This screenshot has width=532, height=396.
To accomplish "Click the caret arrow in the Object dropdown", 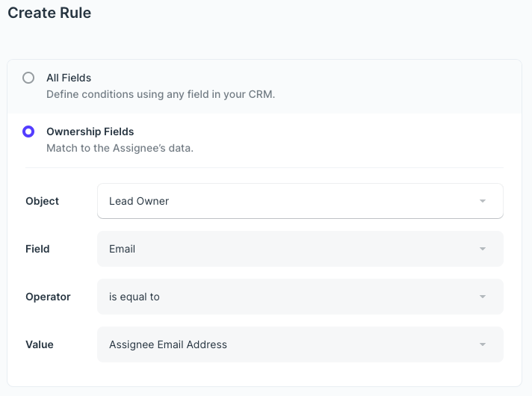I will pos(483,201).
